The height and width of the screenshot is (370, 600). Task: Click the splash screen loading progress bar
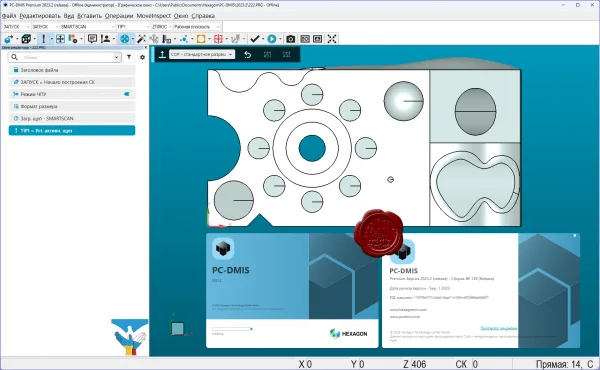coord(232,329)
